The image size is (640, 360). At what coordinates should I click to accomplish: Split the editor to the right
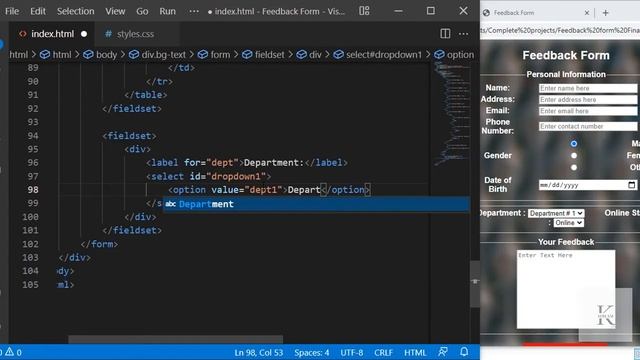point(445,34)
